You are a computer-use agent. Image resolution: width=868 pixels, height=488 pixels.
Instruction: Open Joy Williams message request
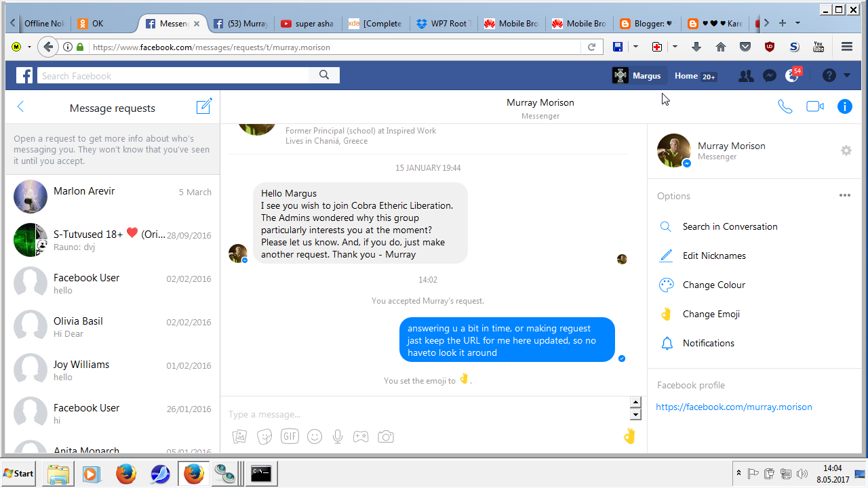click(113, 370)
